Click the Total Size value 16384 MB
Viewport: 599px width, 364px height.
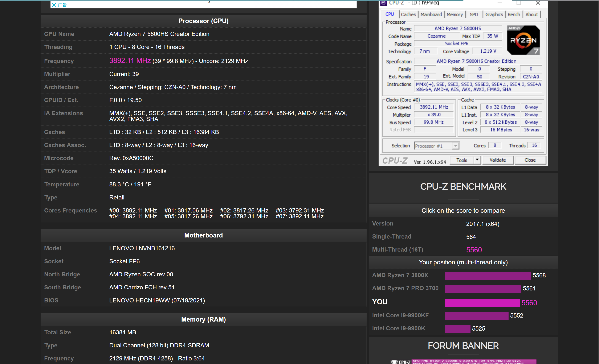tap(123, 332)
